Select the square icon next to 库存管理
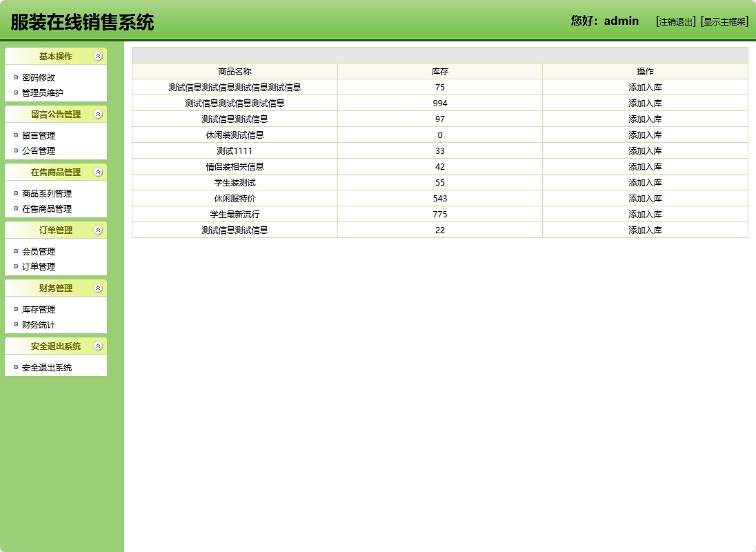Screen dimensions: 756x552 (x=15, y=309)
